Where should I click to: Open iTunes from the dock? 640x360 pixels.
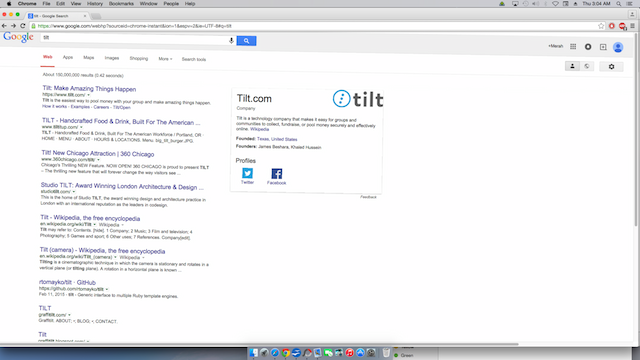tap(349, 353)
